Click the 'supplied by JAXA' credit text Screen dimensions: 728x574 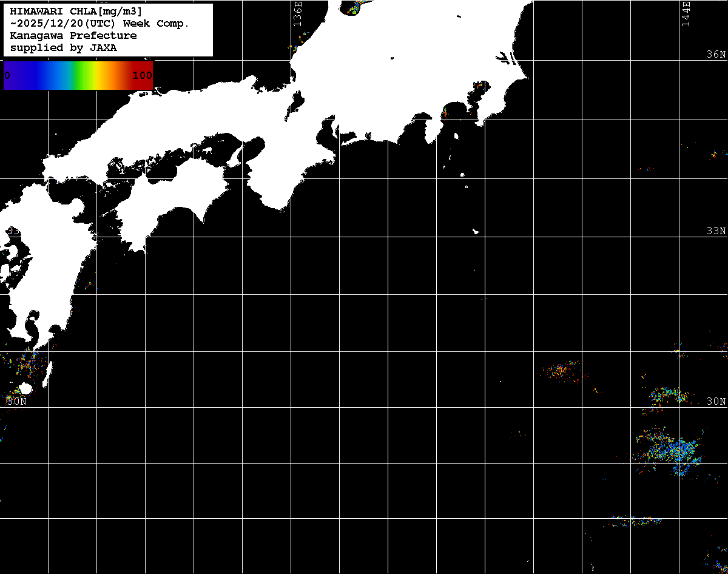[64, 48]
